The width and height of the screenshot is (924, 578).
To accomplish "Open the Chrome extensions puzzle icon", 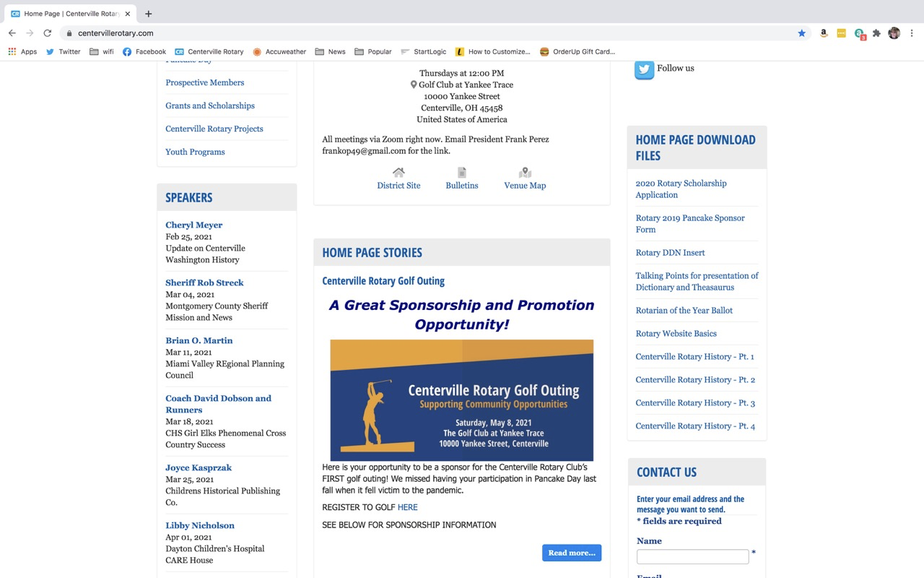I will (876, 33).
